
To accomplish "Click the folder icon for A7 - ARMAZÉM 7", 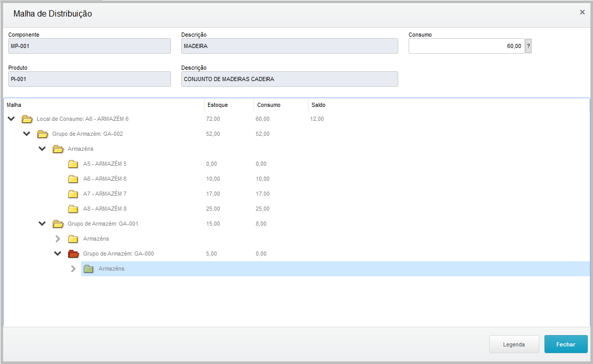I will click(73, 194).
